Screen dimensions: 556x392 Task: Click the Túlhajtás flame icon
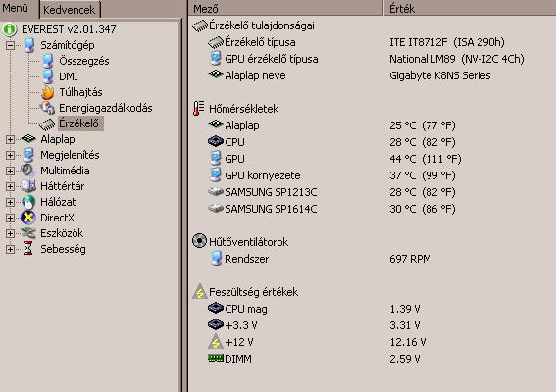[x=48, y=92]
